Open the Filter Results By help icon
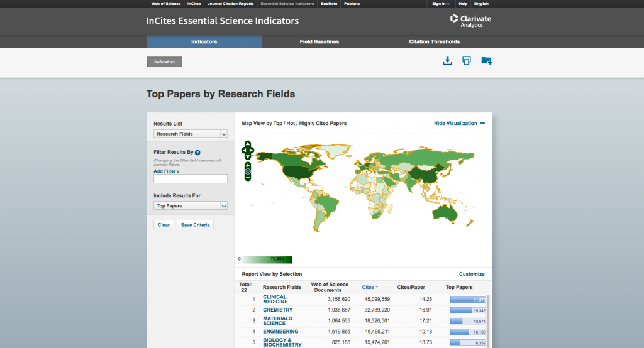The height and width of the screenshot is (348, 644). pyautogui.click(x=197, y=153)
